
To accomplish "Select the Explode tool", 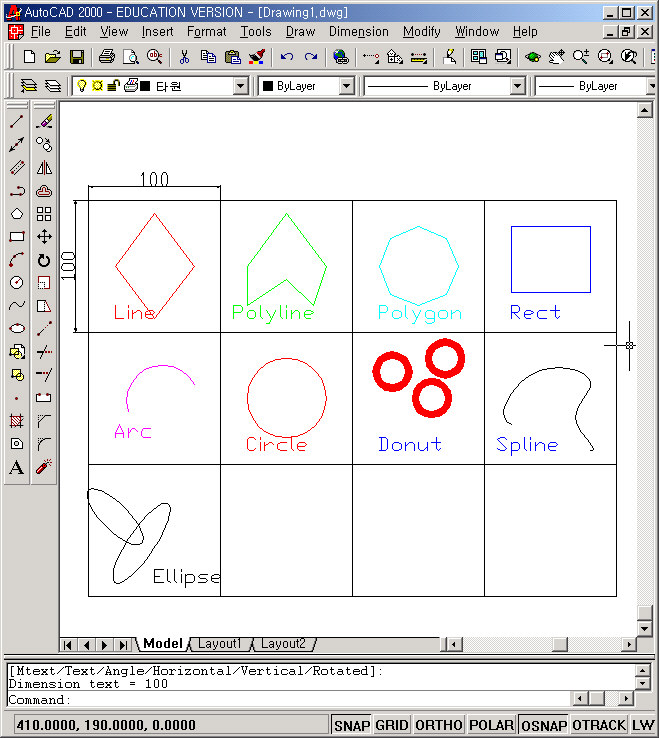I will click(44, 467).
